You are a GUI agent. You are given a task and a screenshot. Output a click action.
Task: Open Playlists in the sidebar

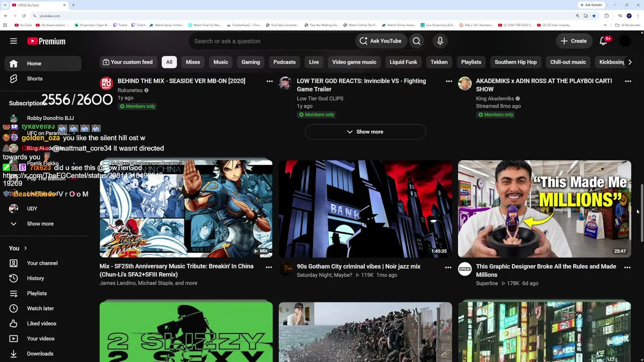43,293
